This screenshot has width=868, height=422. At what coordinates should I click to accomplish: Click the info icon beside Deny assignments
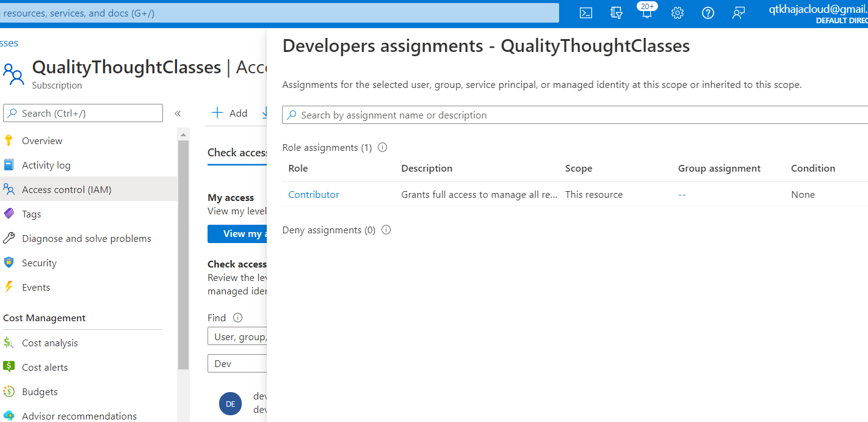(386, 230)
